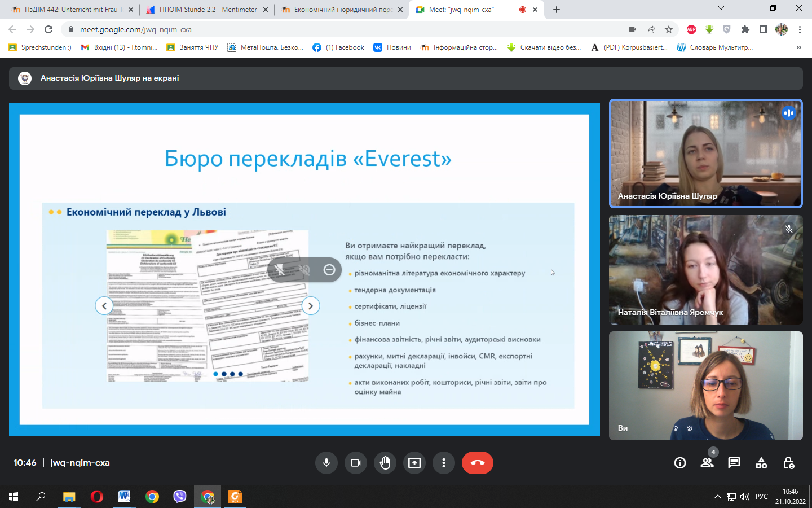Open Meet's more options menu

(x=444, y=463)
